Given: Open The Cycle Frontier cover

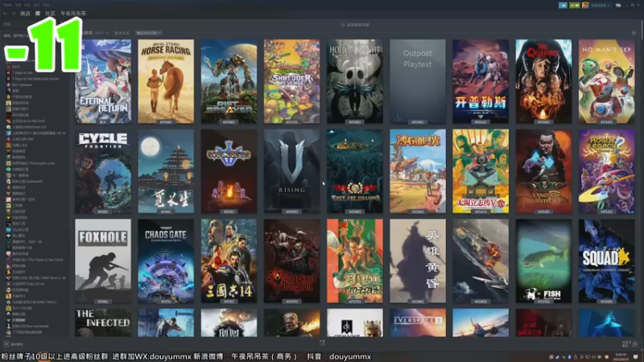Looking at the screenshot, I should click(103, 171).
